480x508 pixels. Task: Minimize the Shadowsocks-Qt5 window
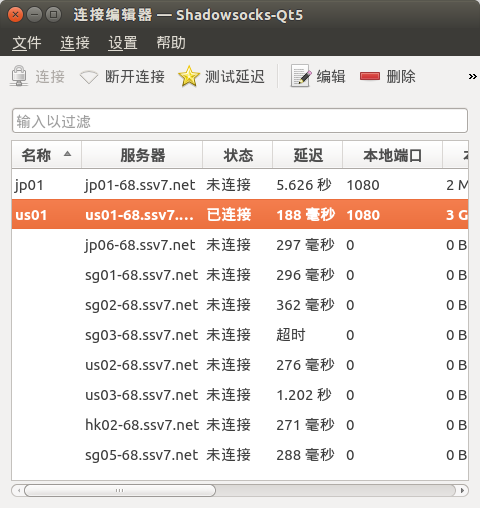click(x=34, y=15)
